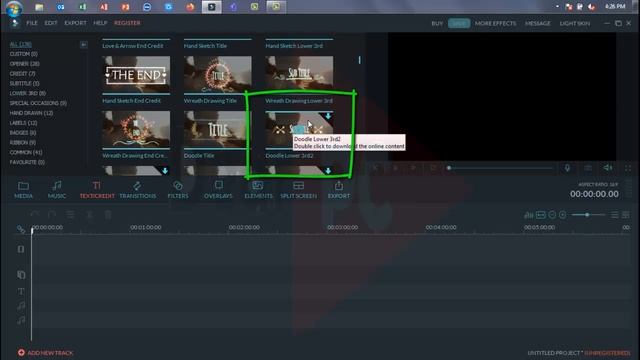Click the preview seek slider
This screenshot has height=360, width=640.
pyautogui.click(x=500, y=168)
